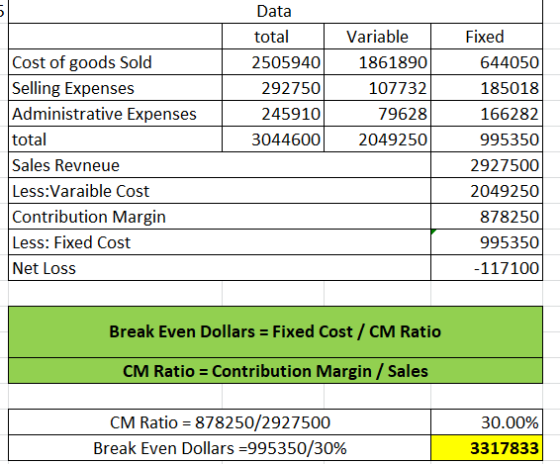Select 995350 in the total row
This screenshot has width=560, height=464.
[486, 139]
